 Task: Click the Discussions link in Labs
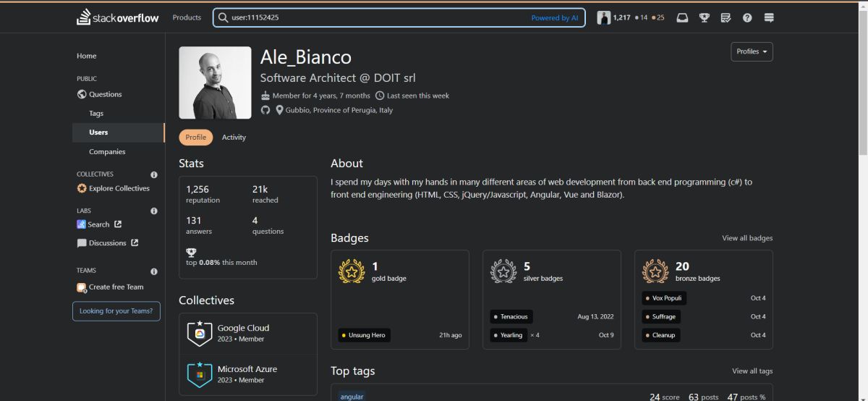coord(108,243)
